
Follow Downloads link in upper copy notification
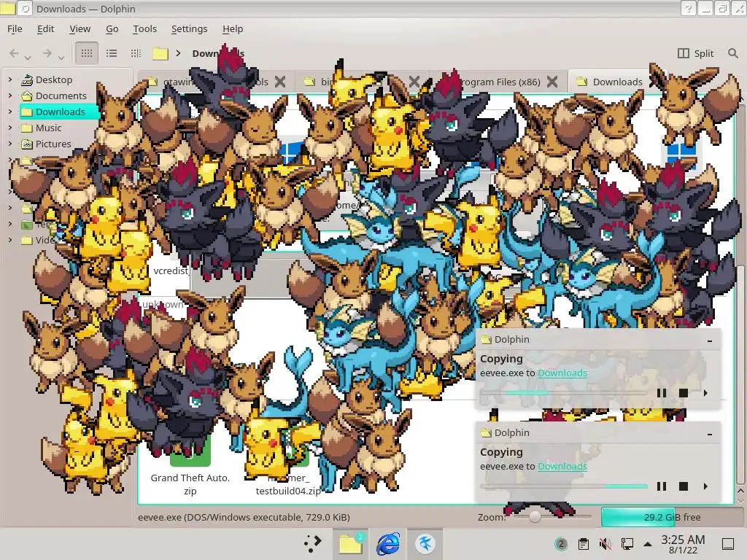point(562,373)
